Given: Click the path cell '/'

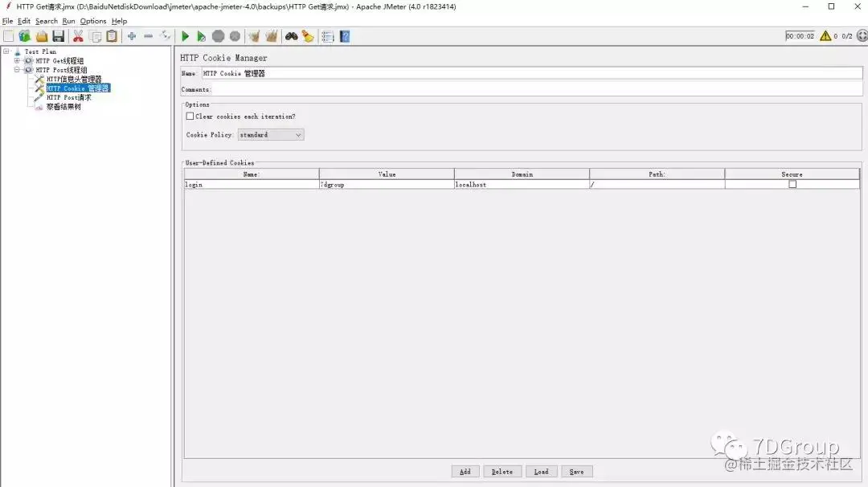Looking at the screenshot, I should pos(657,184).
